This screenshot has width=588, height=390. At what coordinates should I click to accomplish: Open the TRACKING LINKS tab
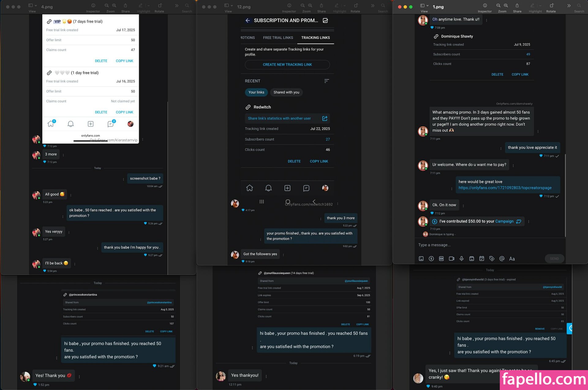pos(315,38)
